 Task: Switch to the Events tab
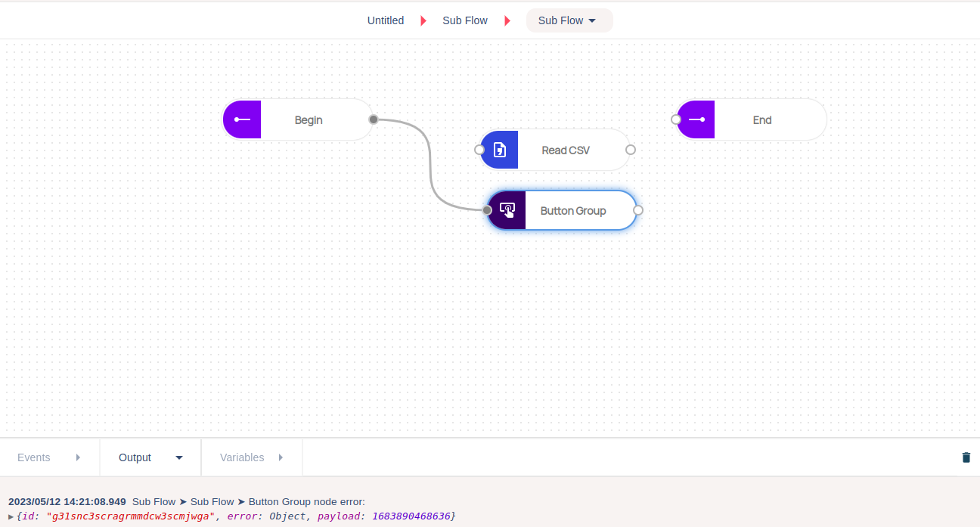pos(34,457)
